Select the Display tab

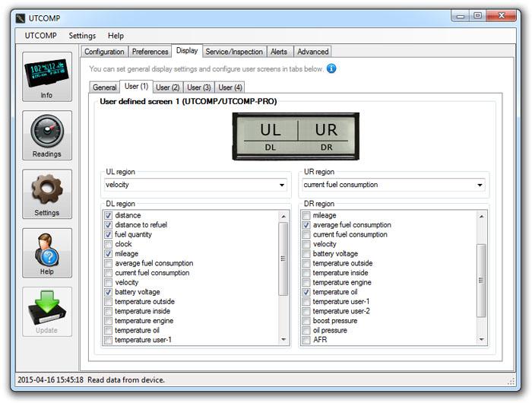coord(187,51)
